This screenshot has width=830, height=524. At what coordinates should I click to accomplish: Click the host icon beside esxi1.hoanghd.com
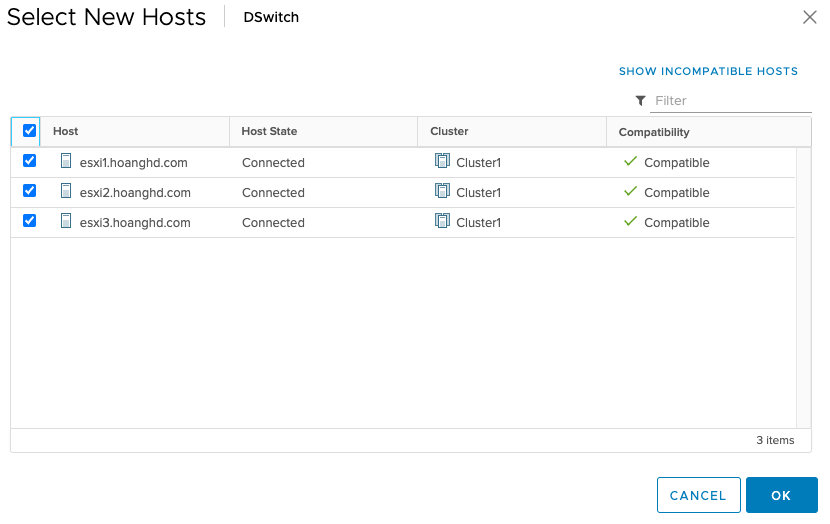click(66, 161)
